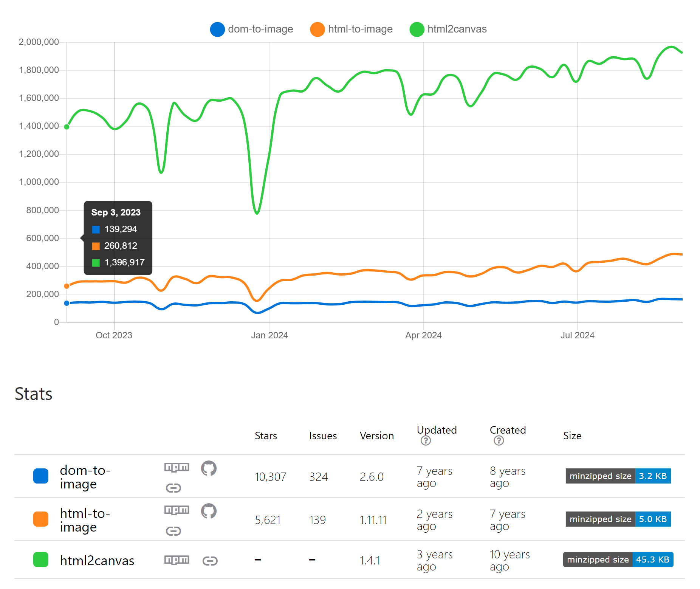Click tooltip value 1,396,917

[124, 262]
